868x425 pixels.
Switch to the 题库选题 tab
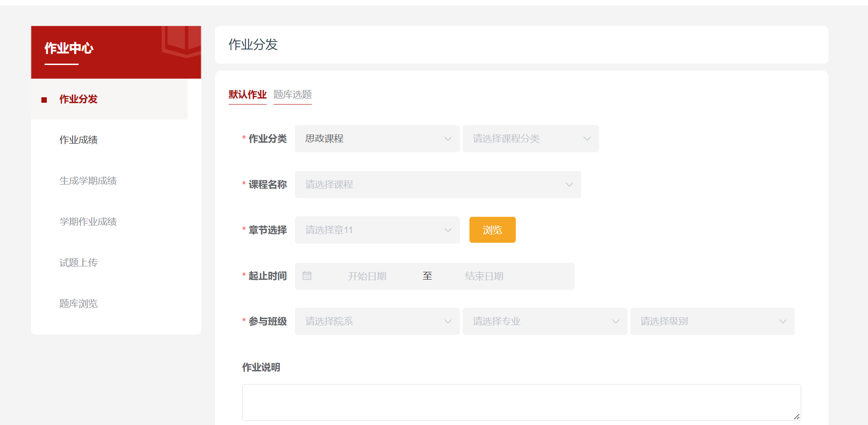(x=293, y=95)
